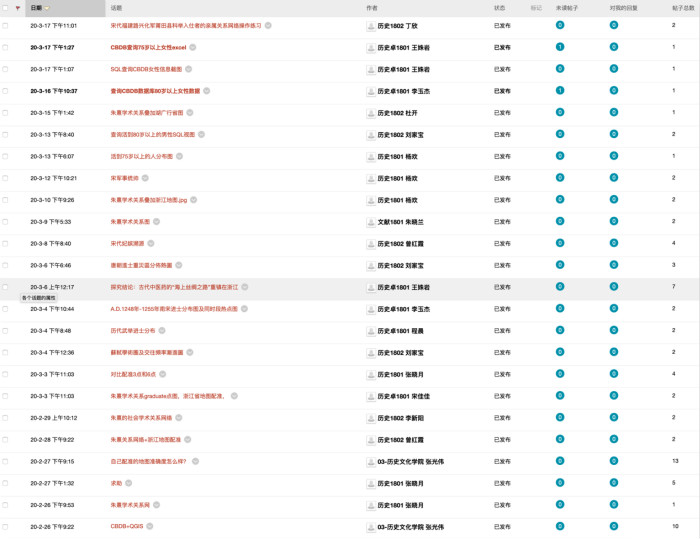Click the avatar icon beside 文献1801 朱晓兰
This screenshot has width=700, height=539.
(371, 221)
